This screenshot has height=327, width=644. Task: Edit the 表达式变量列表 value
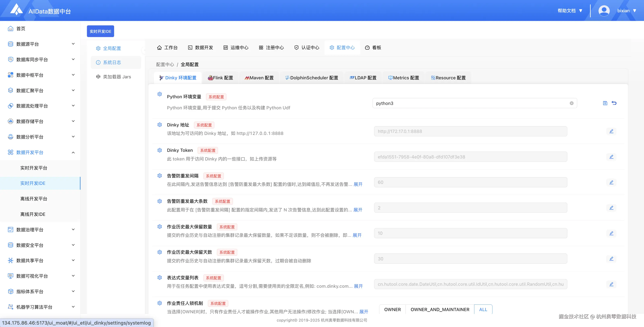point(612,284)
